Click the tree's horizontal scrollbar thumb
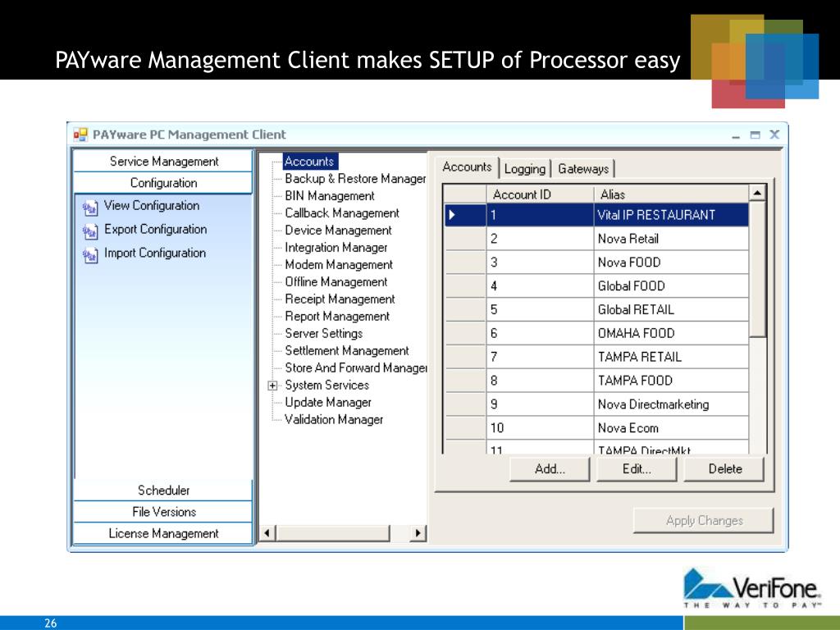The height and width of the screenshot is (630, 840). [333, 533]
